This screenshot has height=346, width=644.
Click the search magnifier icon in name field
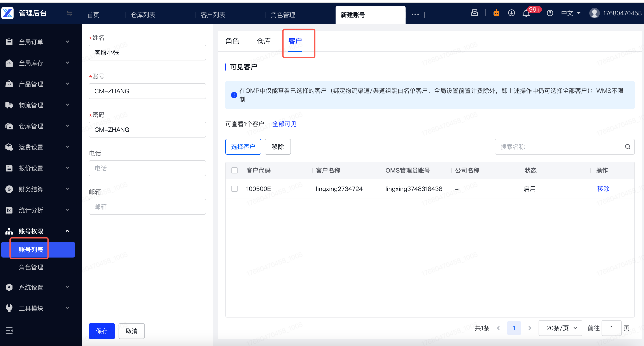point(628,147)
